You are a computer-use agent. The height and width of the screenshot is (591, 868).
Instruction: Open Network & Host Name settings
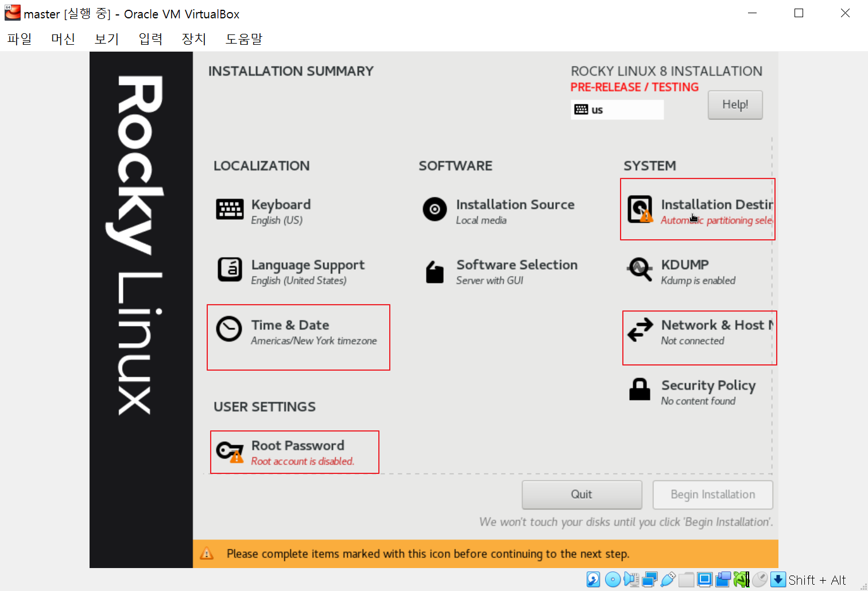tap(700, 332)
